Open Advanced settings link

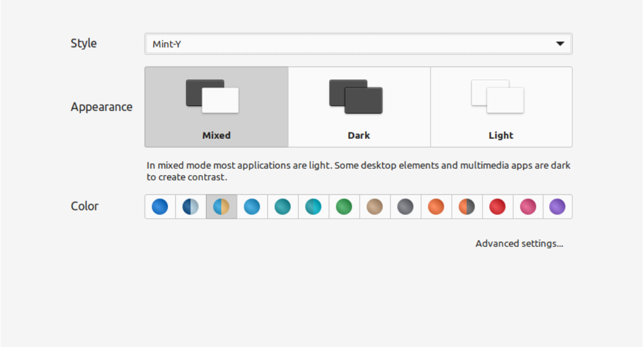(519, 243)
